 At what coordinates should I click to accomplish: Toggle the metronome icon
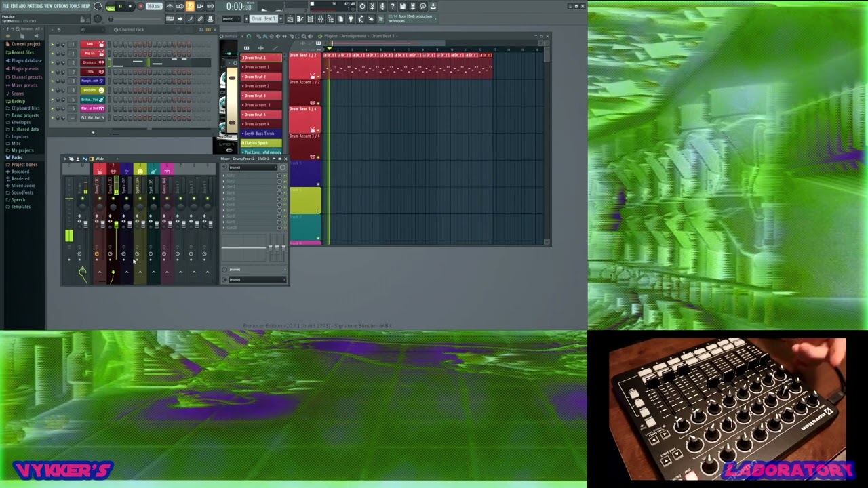[x=170, y=6]
